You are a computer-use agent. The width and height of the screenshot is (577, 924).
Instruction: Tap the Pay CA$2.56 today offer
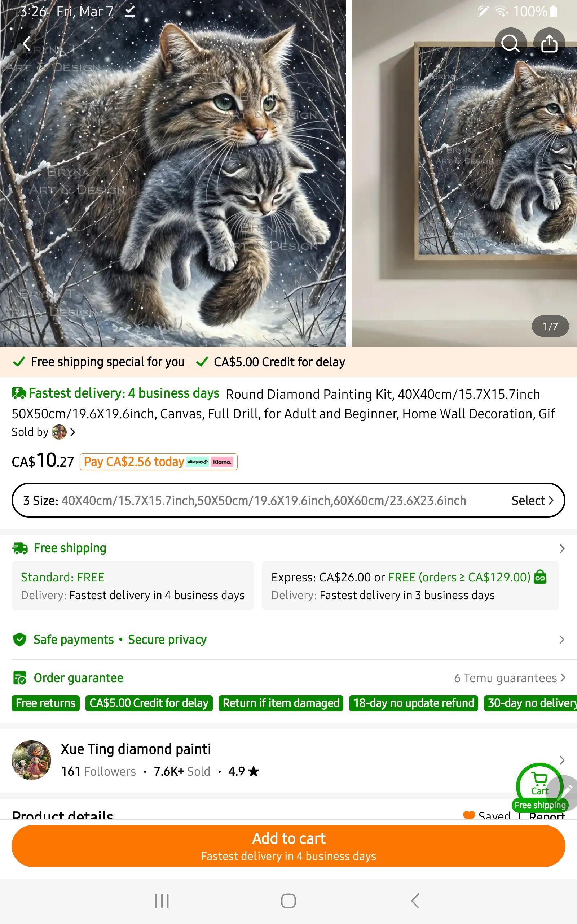coord(158,462)
